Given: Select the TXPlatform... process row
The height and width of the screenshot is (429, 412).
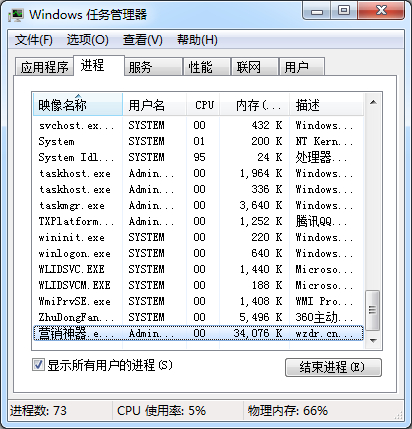Looking at the screenshot, I should (198, 221).
